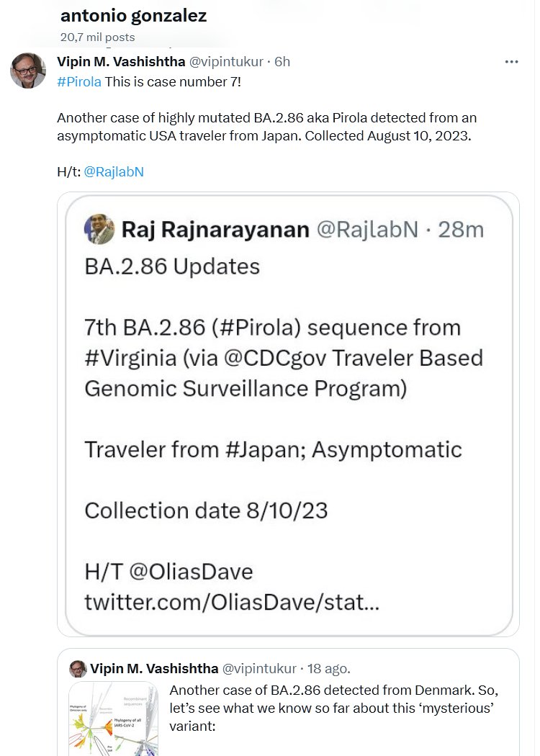The image size is (540, 756).
Task: Click the 20,7 mil posts count
Action: pyautogui.click(x=97, y=37)
